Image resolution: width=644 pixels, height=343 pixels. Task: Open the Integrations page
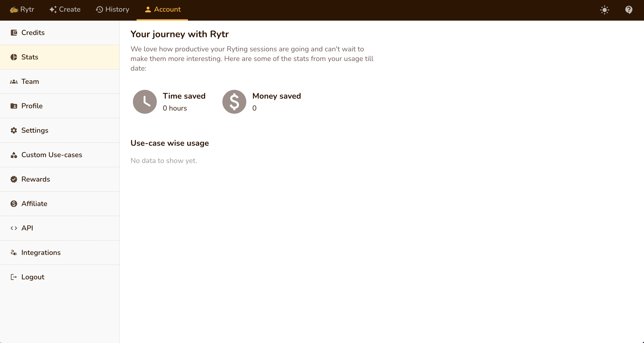41,252
